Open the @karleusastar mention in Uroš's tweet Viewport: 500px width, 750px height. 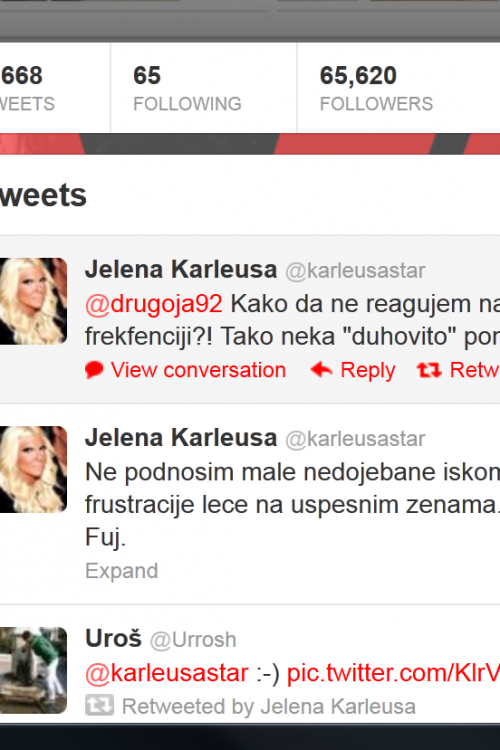[167, 673]
